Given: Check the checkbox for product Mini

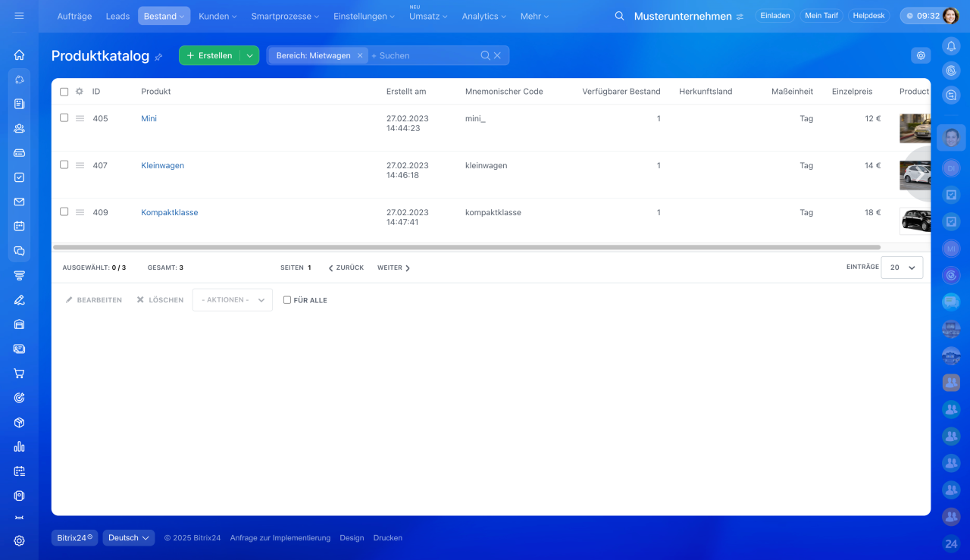Looking at the screenshot, I should (x=64, y=118).
